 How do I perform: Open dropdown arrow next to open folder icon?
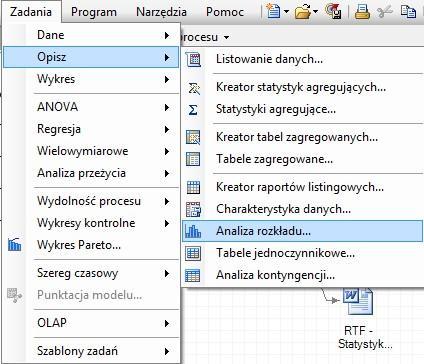click(x=315, y=12)
